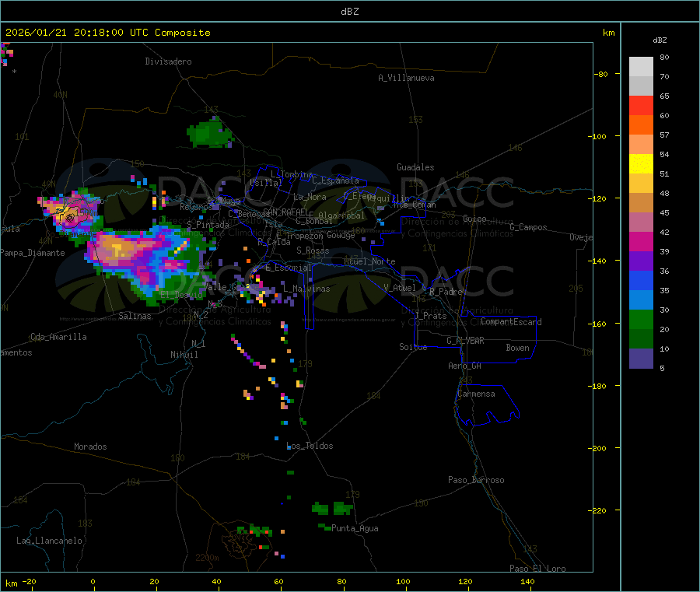The width and height of the screenshot is (700, 592).
Task: Click the Lag.Llancanelo label
Action: tap(49, 541)
